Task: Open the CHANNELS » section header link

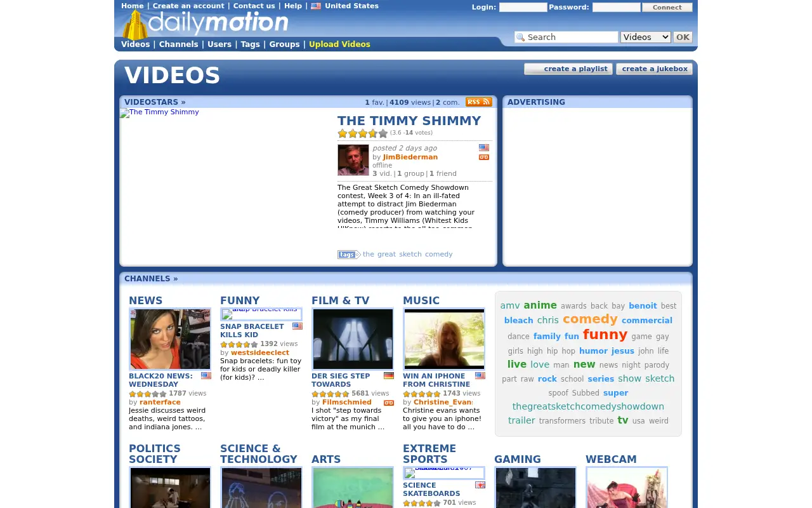Action: [x=151, y=279]
